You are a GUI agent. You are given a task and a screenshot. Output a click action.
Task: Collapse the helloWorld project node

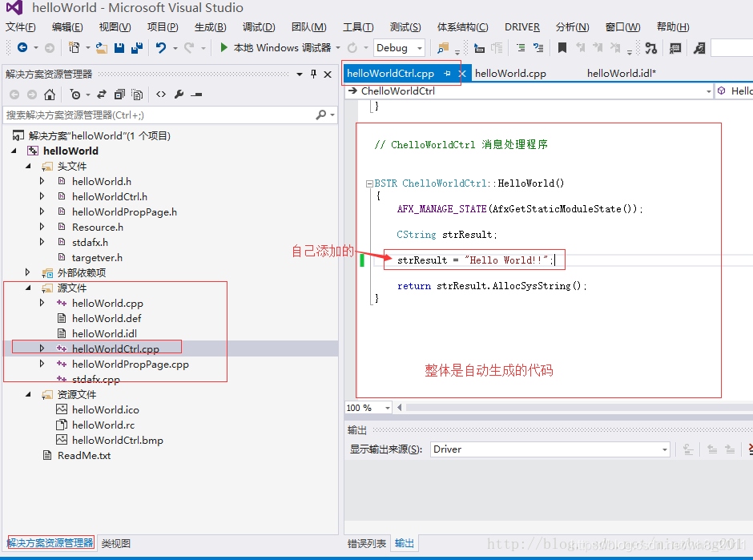point(14,151)
